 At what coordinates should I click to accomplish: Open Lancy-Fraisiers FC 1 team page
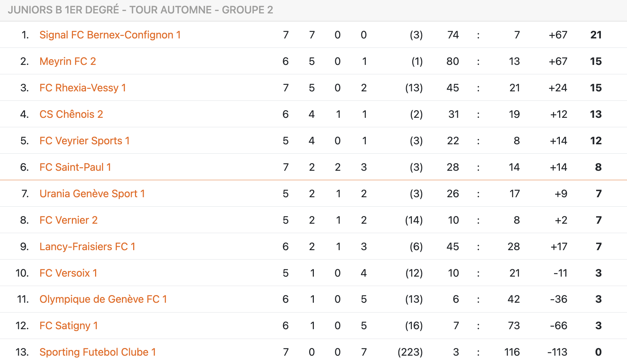tap(87, 247)
